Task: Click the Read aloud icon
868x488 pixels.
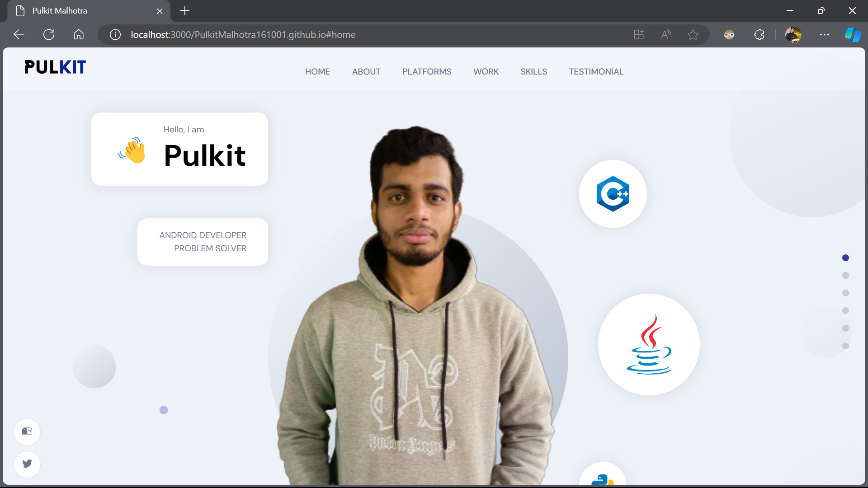Action: click(x=666, y=35)
